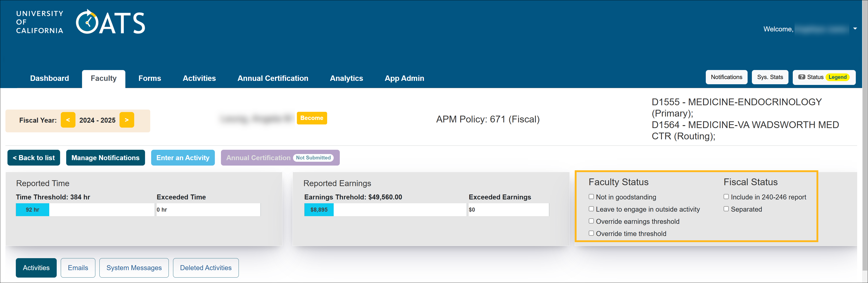The height and width of the screenshot is (283, 868).
Task: Click the $8,895 reported earnings bar
Action: [x=319, y=210]
